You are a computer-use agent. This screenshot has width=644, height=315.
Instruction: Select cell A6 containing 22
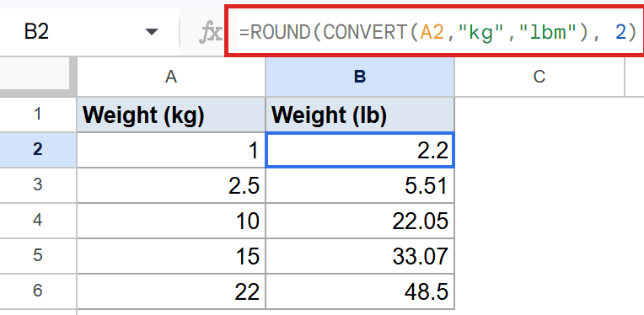171,291
